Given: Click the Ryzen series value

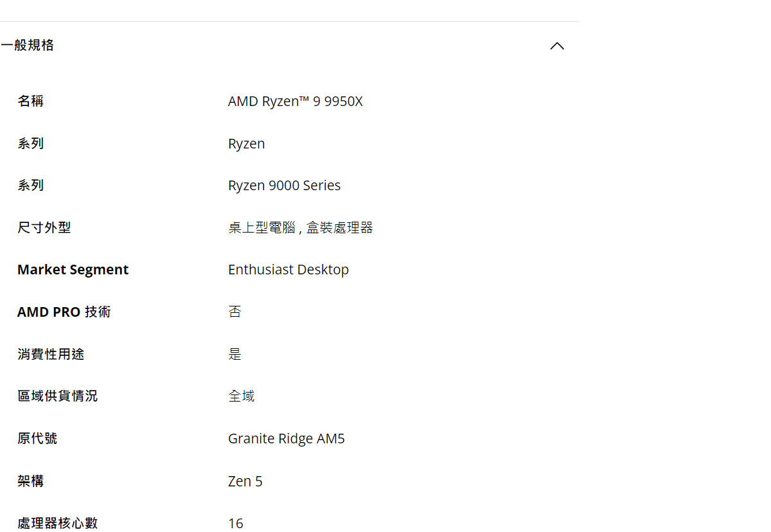Looking at the screenshot, I should [x=247, y=144].
